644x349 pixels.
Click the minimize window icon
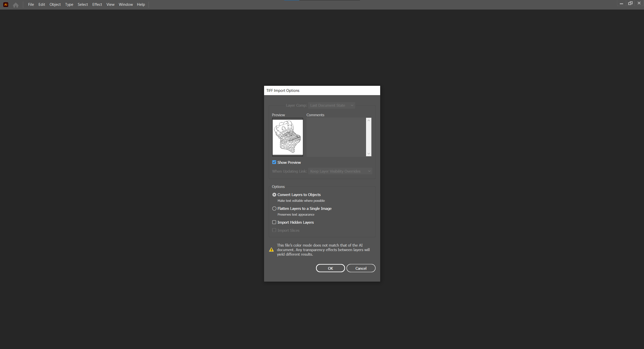[x=621, y=4]
